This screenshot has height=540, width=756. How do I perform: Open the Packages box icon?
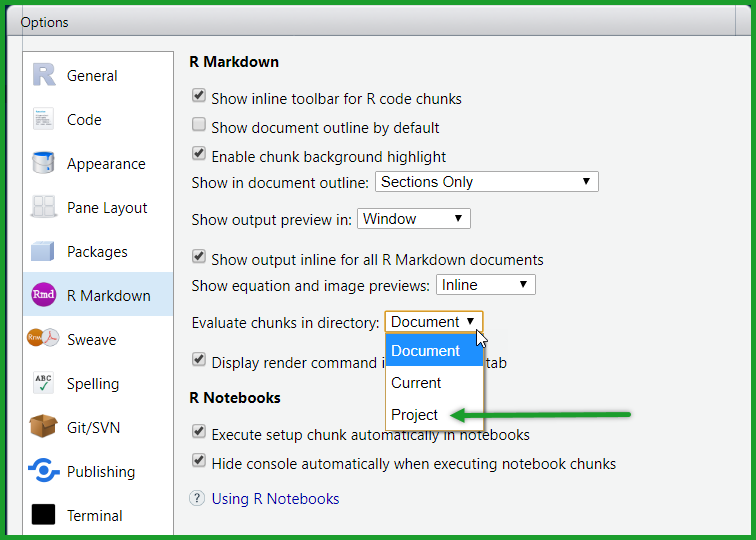point(44,252)
